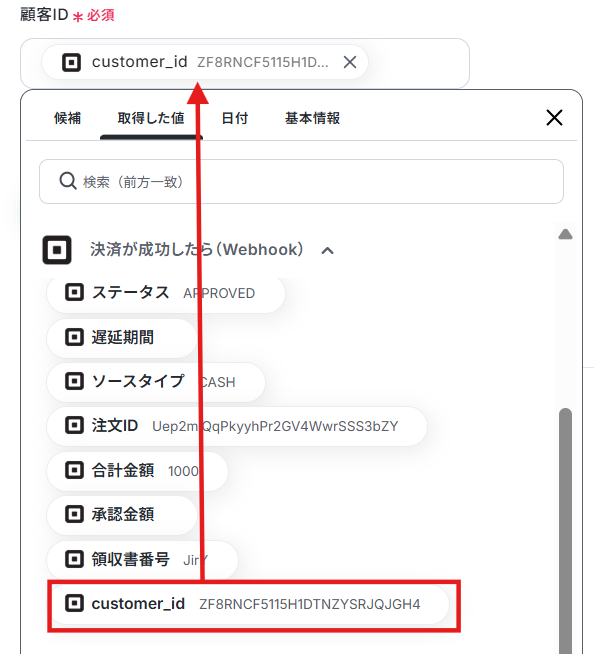Click the Square icon next to 領収書番号
The image size is (594, 654).
[x=74, y=559]
